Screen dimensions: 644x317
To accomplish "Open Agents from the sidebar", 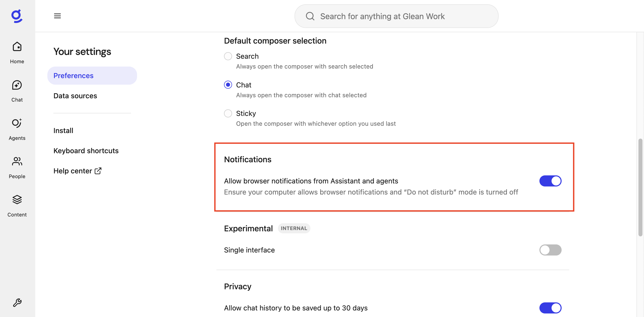I will 17,129.
